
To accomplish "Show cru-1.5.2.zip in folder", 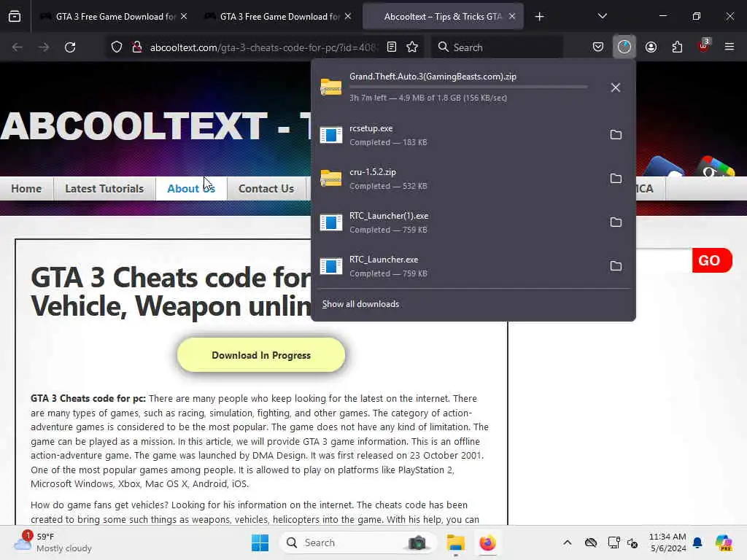I will [x=616, y=179].
